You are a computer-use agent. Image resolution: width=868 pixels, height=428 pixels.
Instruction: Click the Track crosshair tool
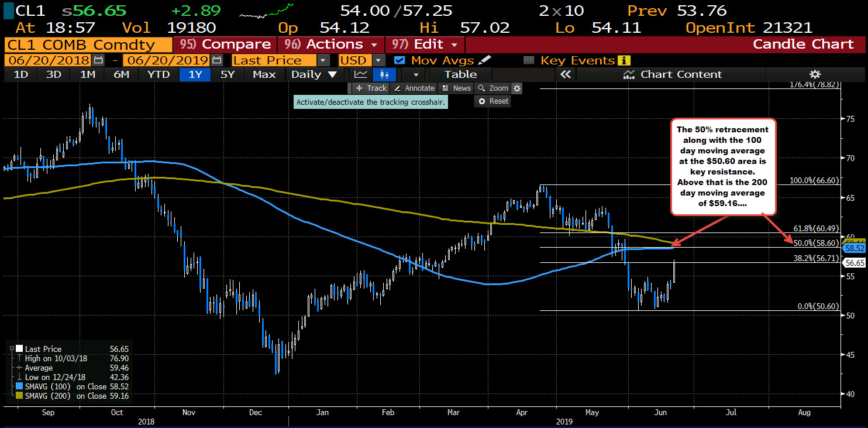(x=370, y=88)
